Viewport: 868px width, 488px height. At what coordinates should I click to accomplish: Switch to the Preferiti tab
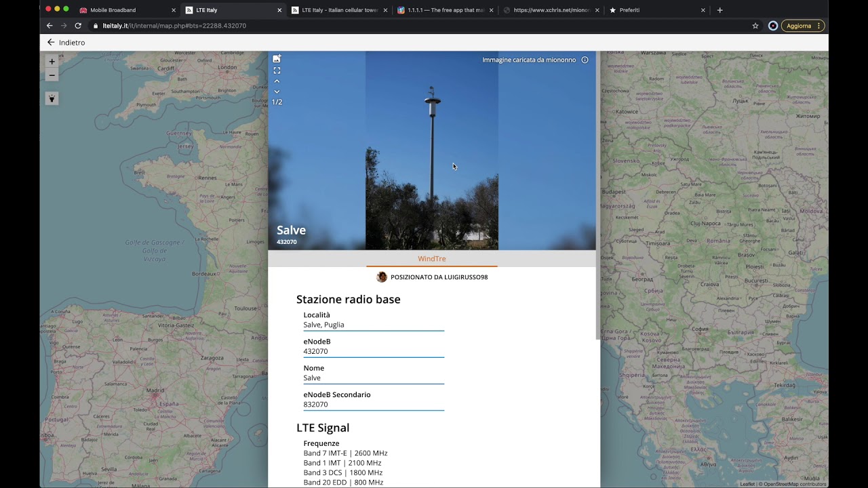tap(656, 10)
